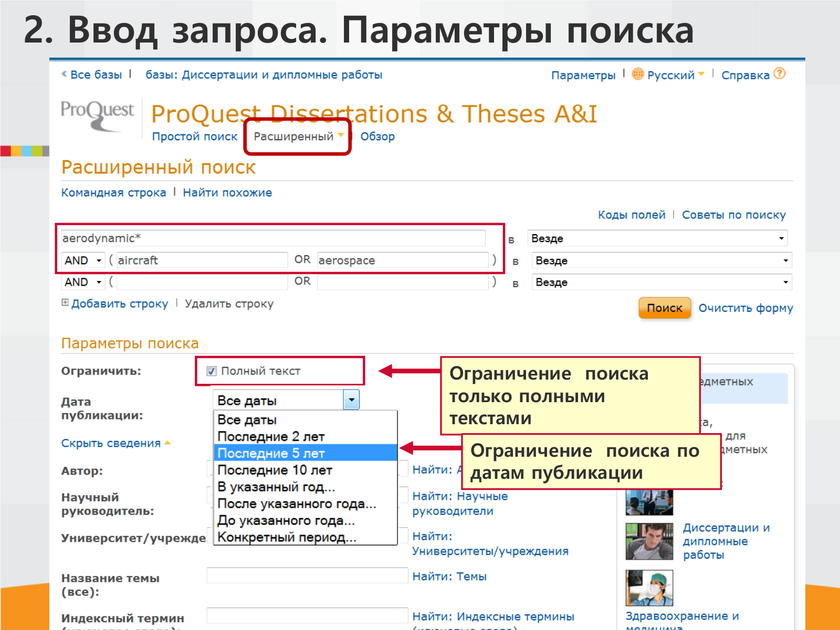The height and width of the screenshot is (630, 840).
Task: Click the plus icon beside Добавить строку
Action: click(65, 302)
